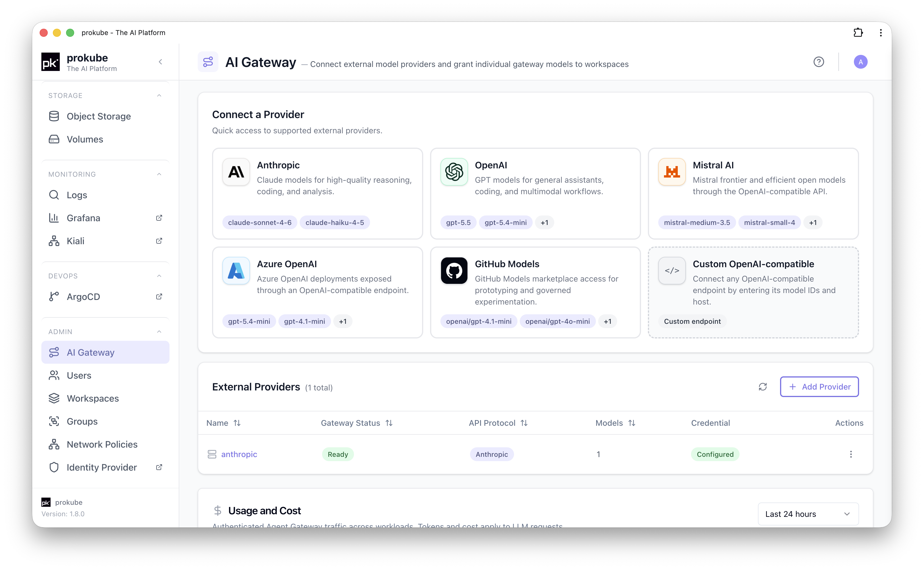Viewport: 924px width, 570px height.
Task: Select the OpenAI provider card title
Action: (x=491, y=165)
